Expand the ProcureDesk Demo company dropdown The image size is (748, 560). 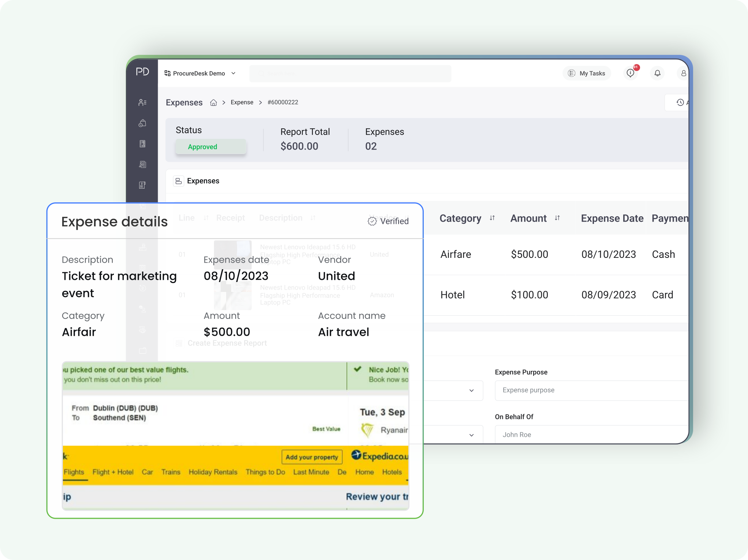233,73
